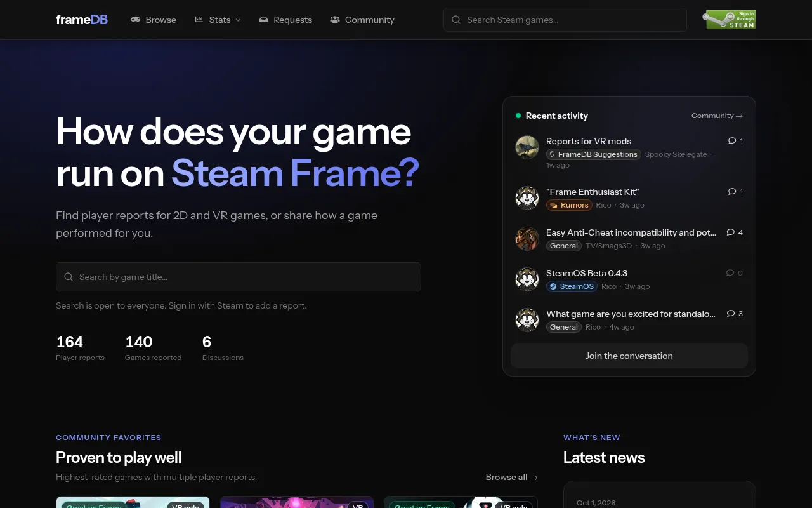
Task: Click comment bubble on Reports for VR mods
Action: [732, 141]
